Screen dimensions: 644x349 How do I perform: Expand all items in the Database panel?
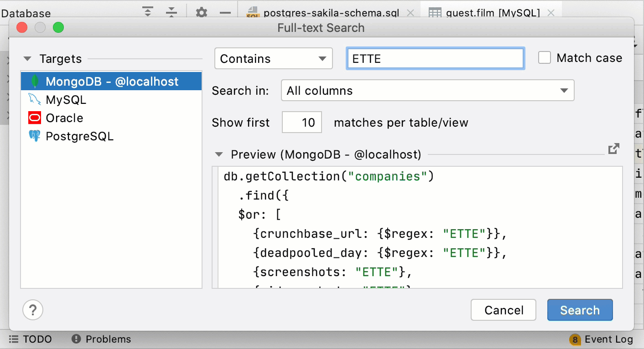[147, 12]
